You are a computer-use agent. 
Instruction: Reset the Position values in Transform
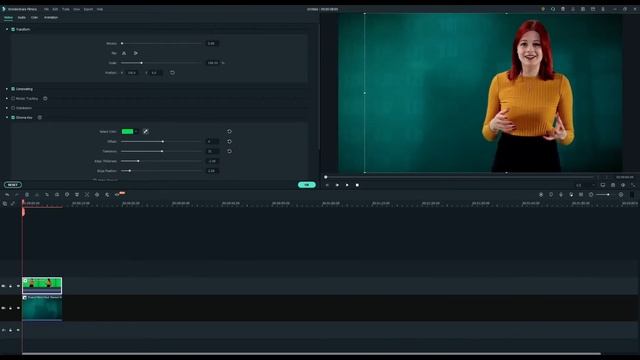coord(172,73)
